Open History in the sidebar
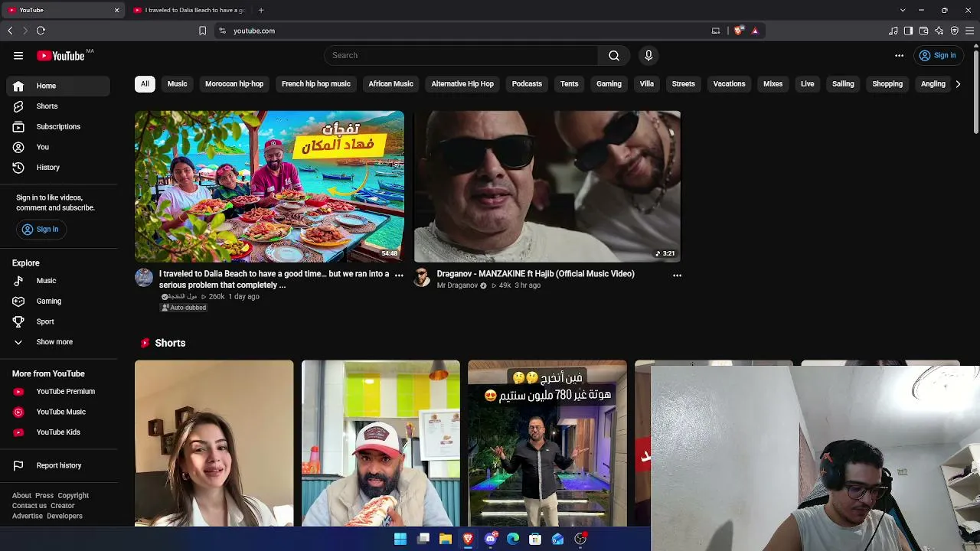Screen dimensions: 980x551 click(58, 168)
